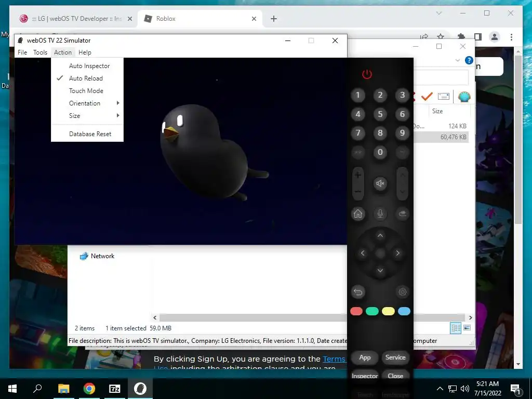Open Chrome three-dot menu
532x399 pixels.
click(511, 37)
